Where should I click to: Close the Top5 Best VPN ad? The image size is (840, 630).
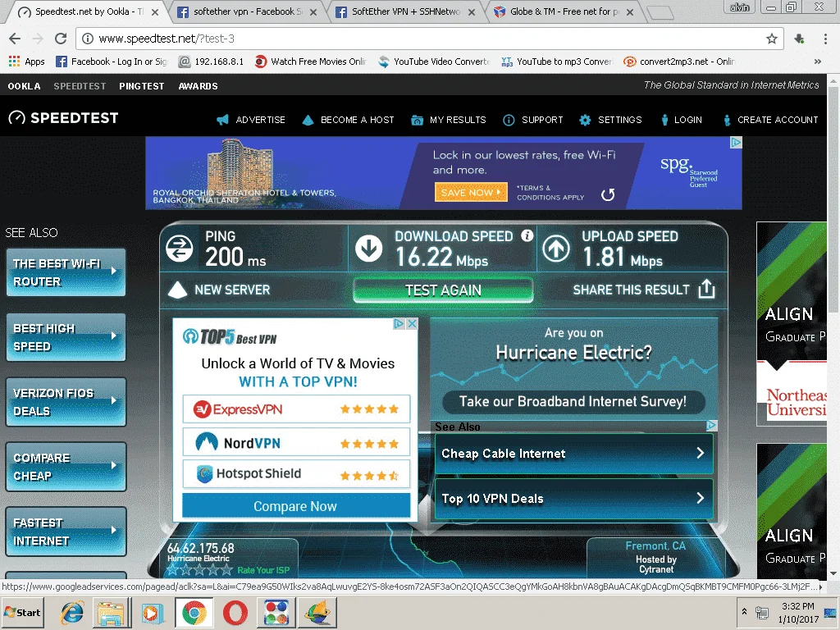click(412, 323)
